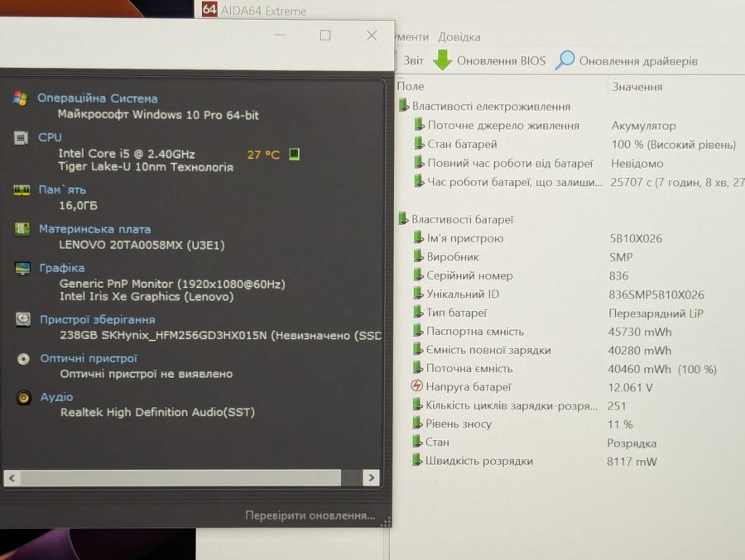Click icon beside Стан батарей row
Viewport: 745px width, 560px height.
pos(419,143)
